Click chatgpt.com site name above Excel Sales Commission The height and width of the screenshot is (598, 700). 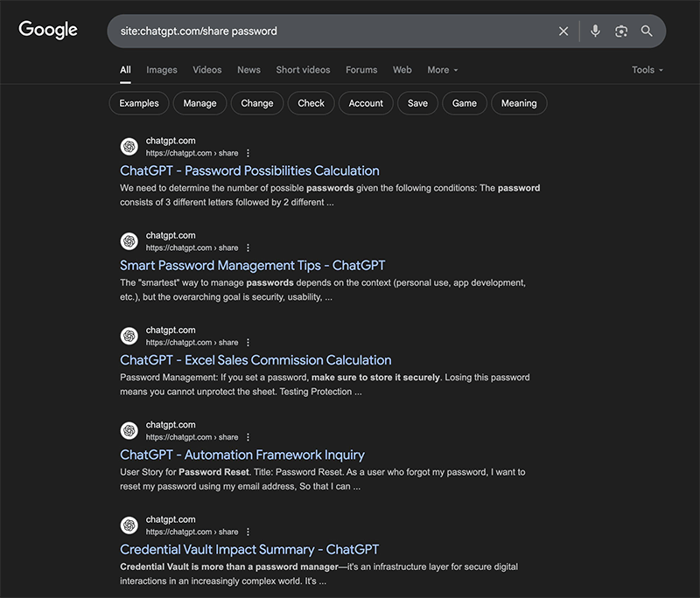[171, 330]
